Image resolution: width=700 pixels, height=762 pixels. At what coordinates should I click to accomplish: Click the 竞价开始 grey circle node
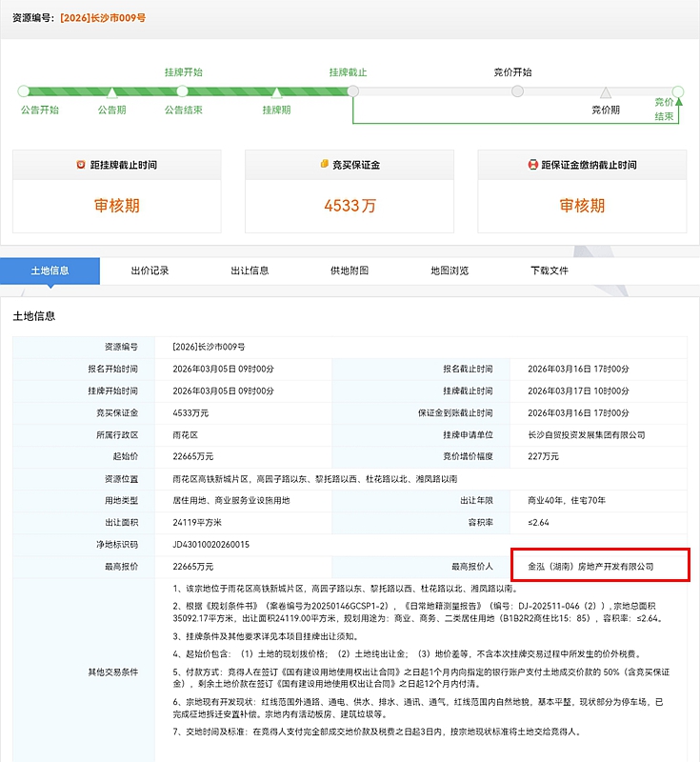pos(517,91)
